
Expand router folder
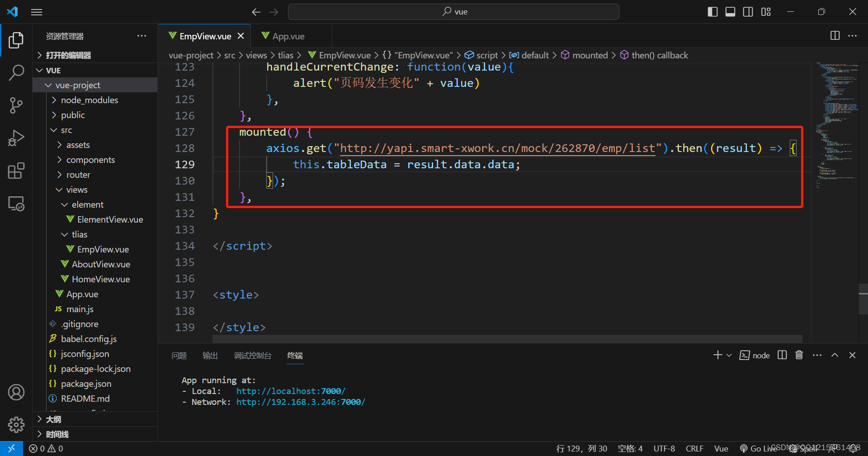pyautogui.click(x=95, y=175)
